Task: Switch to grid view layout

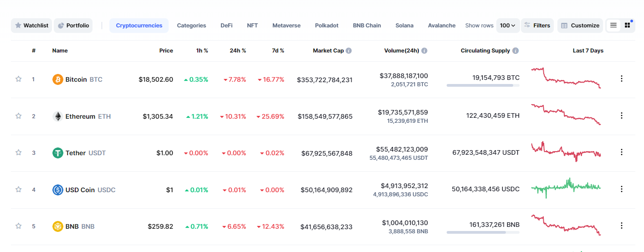Action: click(x=628, y=26)
